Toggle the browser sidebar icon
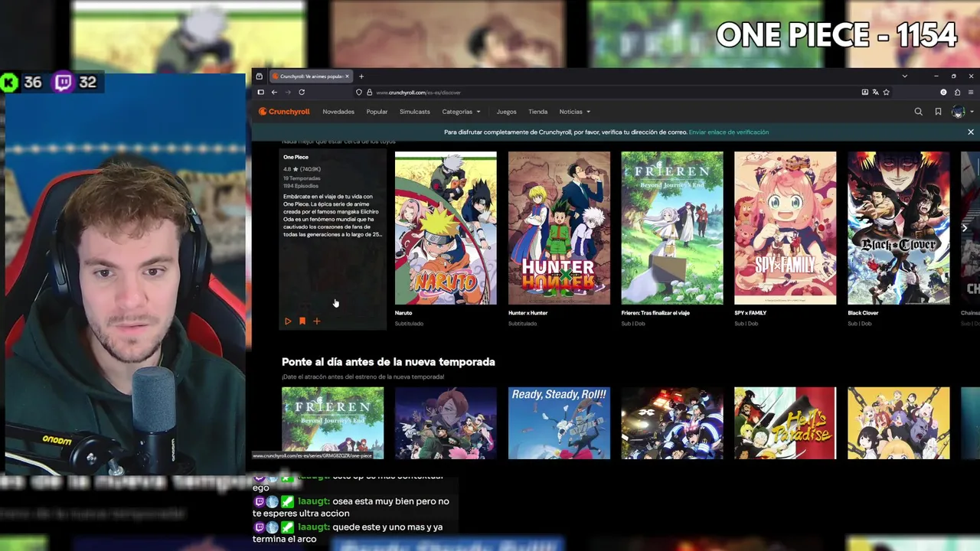The image size is (980, 551). pyautogui.click(x=260, y=93)
